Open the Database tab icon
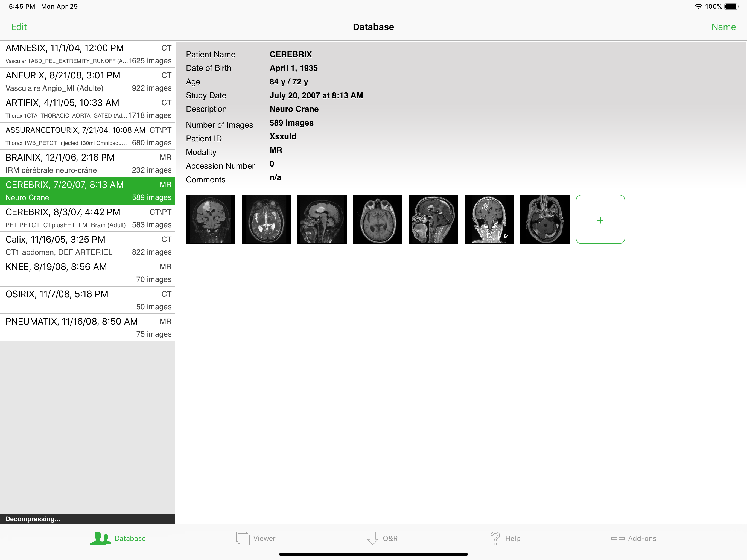This screenshot has width=747, height=560. [x=101, y=538]
